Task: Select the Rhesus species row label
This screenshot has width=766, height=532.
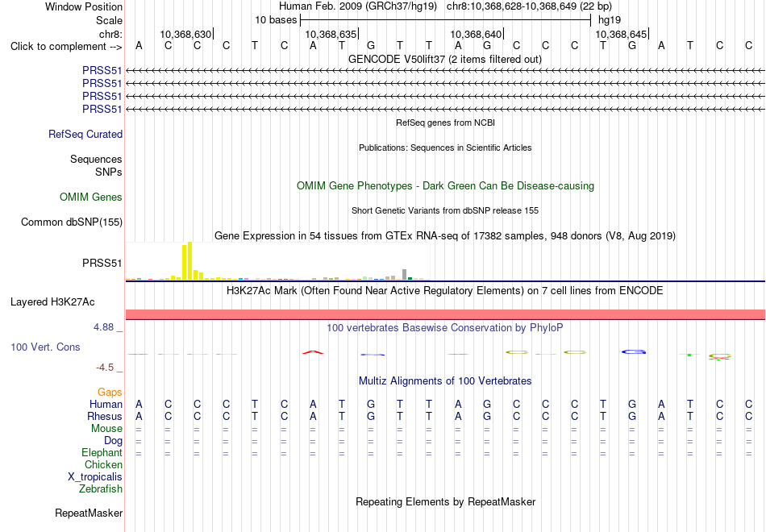Action: coord(105,416)
